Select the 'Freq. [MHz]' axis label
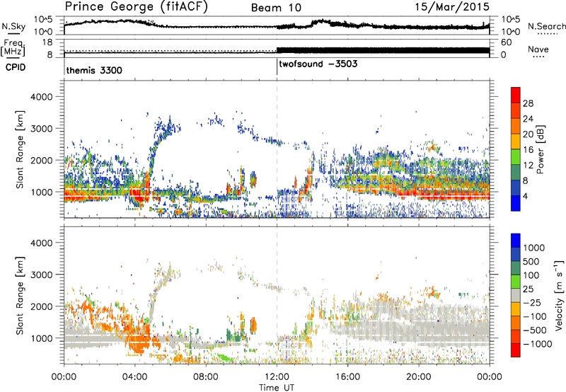Image resolution: width=566 pixels, height=392 pixels. coord(13,48)
